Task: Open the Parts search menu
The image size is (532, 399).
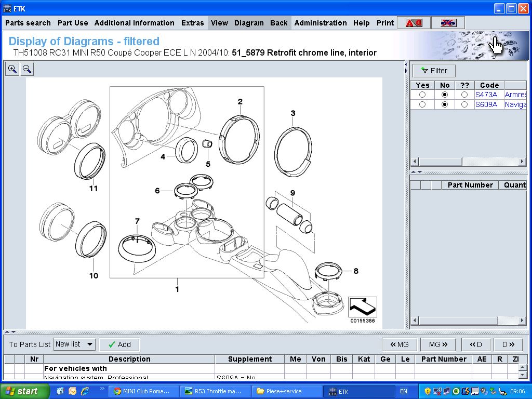Action: [28, 23]
